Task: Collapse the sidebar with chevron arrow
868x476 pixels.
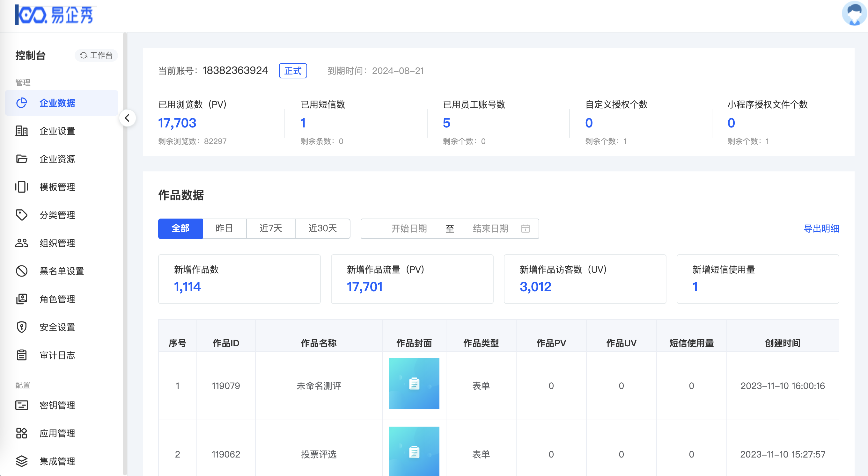Action: (x=127, y=118)
